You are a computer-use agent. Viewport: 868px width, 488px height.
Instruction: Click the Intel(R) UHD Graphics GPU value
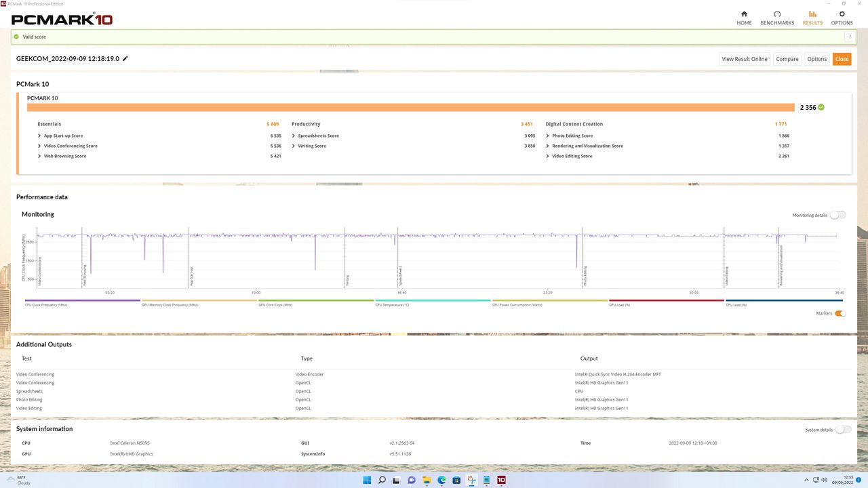point(132,454)
